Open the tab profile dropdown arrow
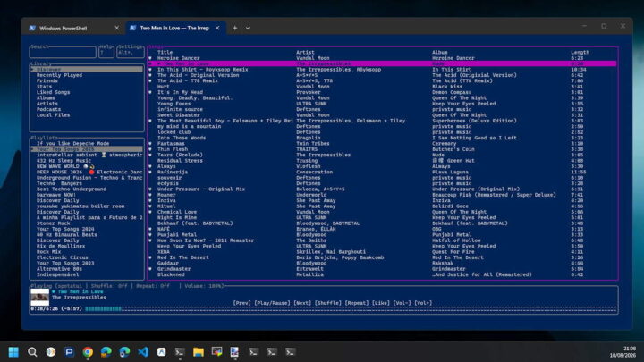Image resolution: width=644 pixels, height=362 pixels. point(247,28)
